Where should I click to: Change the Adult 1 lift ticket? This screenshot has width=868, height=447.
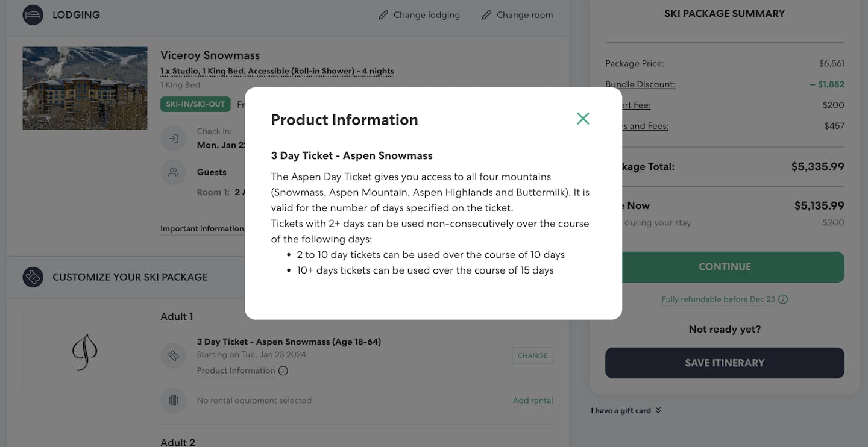pos(532,355)
